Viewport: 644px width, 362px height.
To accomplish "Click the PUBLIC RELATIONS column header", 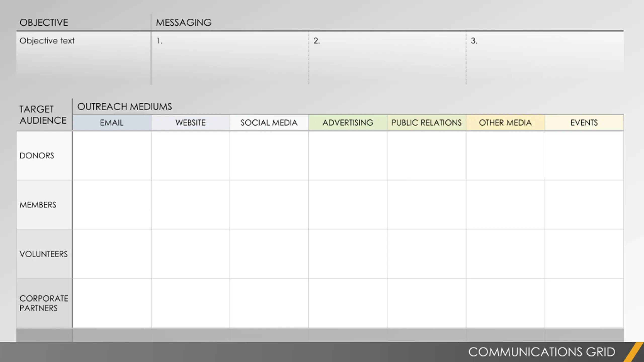I will tap(427, 123).
